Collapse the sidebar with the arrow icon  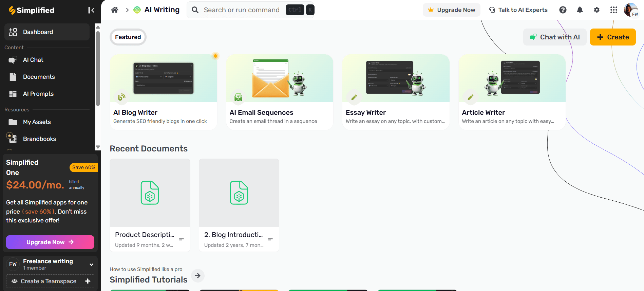tap(91, 10)
